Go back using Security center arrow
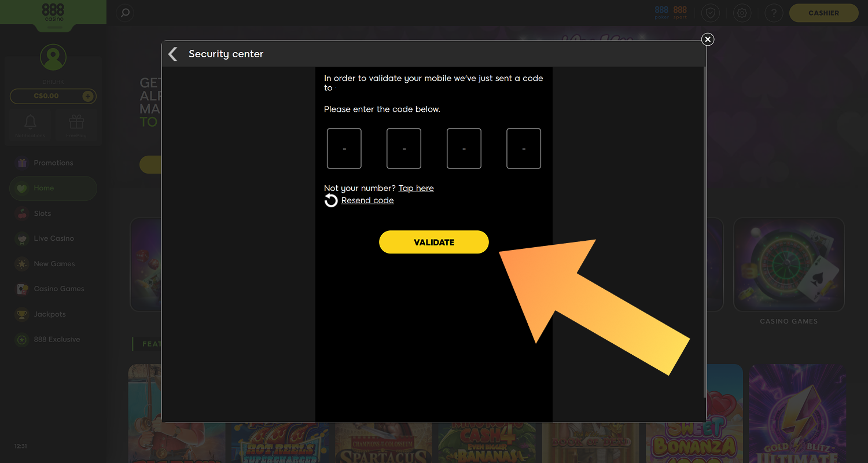Viewport: 868px width, 463px height. point(172,53)
